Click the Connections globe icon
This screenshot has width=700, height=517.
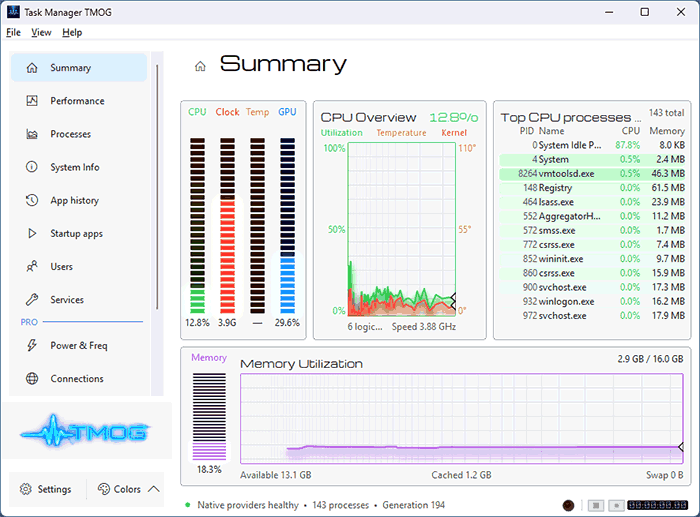pos(32,379)
